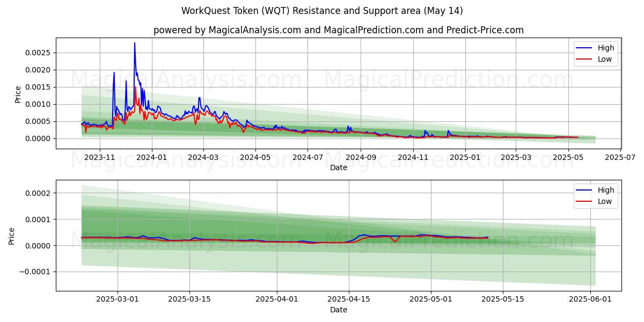Click the '0.0015' price tick label
This screenshot has width=644, height=322.
click(x=39, y=87)
